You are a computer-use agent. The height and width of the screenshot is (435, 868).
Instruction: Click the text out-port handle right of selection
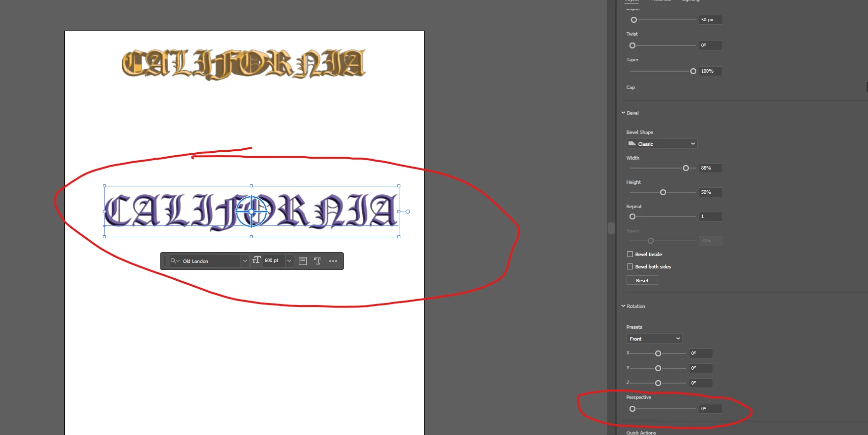pyautogui.click(x=408, y=212)
